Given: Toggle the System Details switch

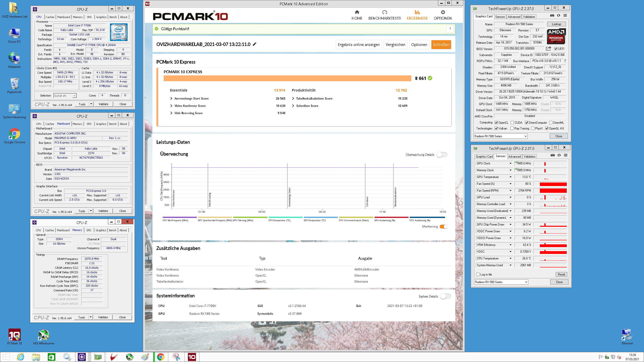Looking at the screenshot, I should click(446, 296).
